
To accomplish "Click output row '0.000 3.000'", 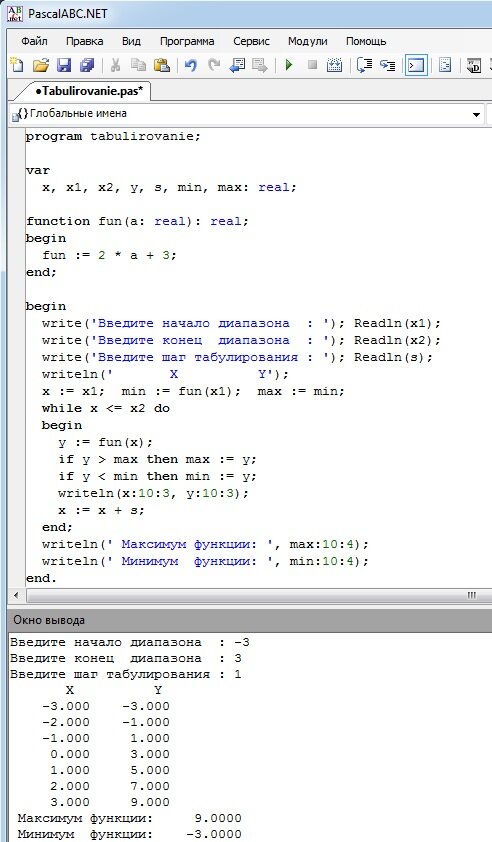I will (110, 754).
